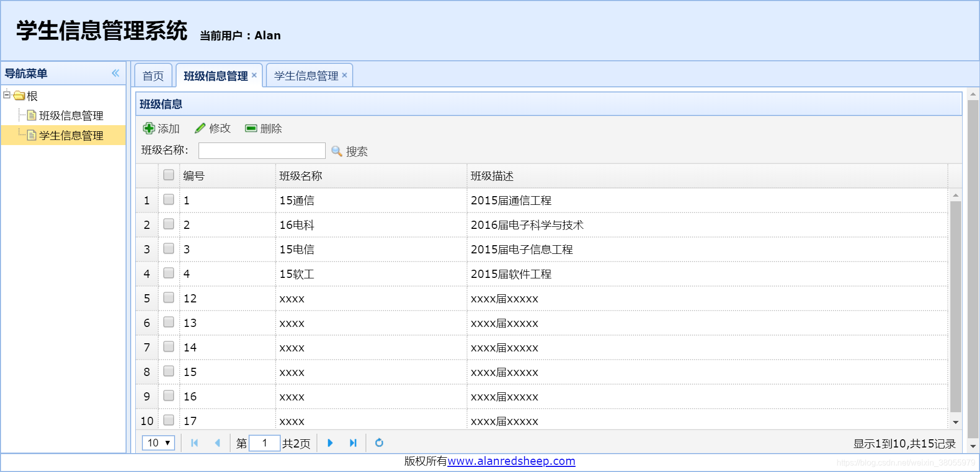Check the row with 编号 15

tap(169, 371)
